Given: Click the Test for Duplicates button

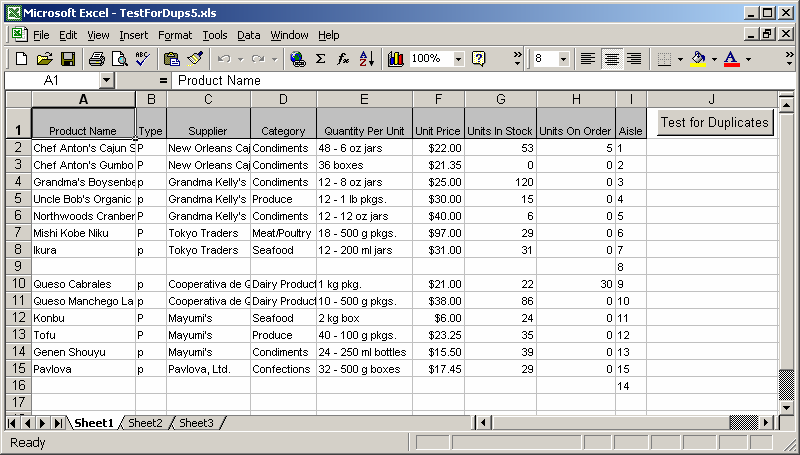Looking at the screenshot, I should tap(714, 122).
